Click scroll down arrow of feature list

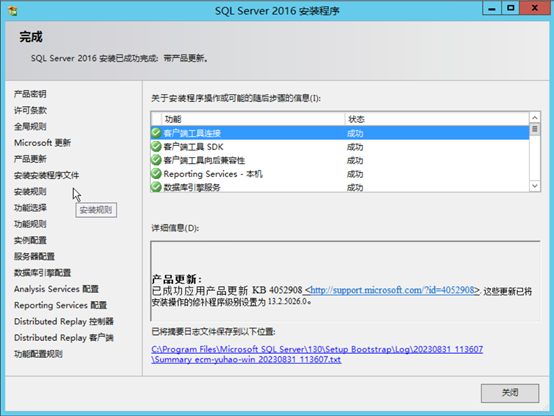click(535, 186)
